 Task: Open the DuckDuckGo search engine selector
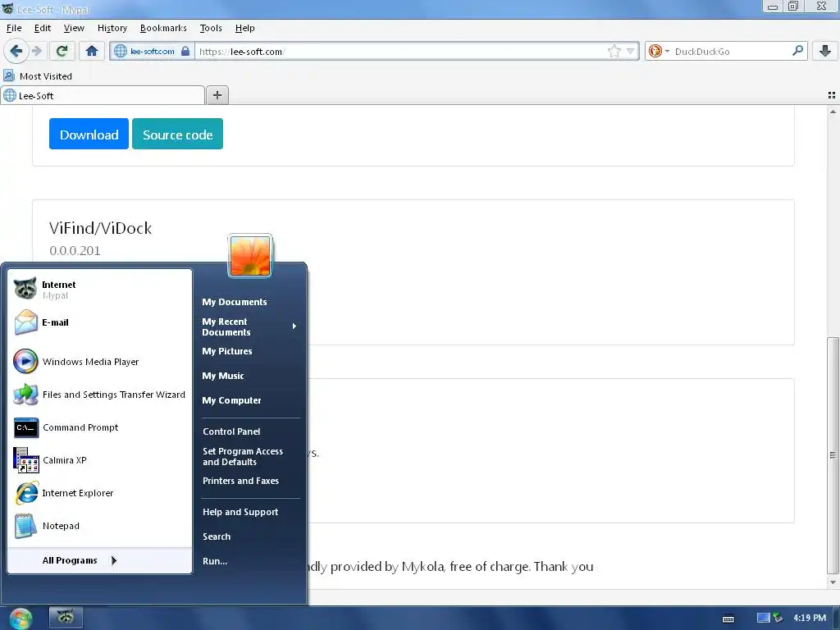point(659,51)
